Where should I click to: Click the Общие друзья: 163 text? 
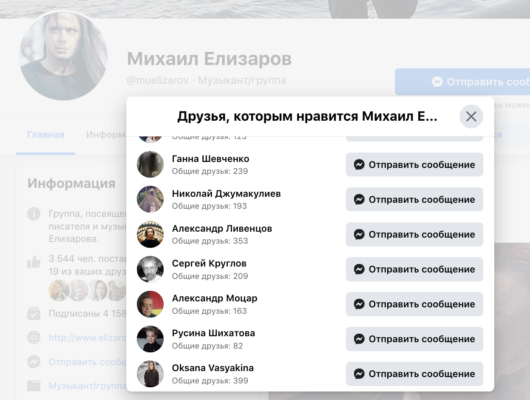pos(209,311)
